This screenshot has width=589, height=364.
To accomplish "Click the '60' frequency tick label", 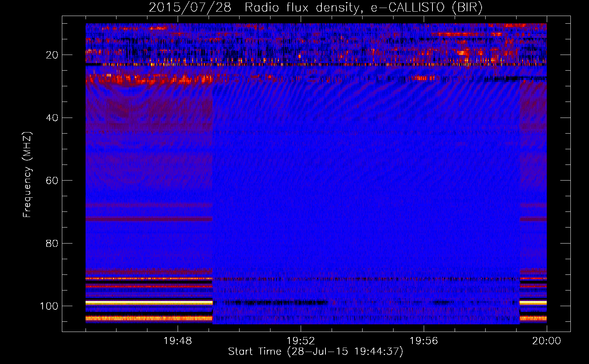I will pos(52,181).
